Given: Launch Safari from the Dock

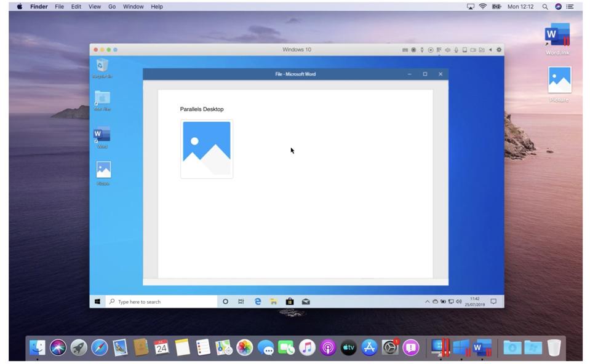Looking at the screenshot, I should coord(99,347).
